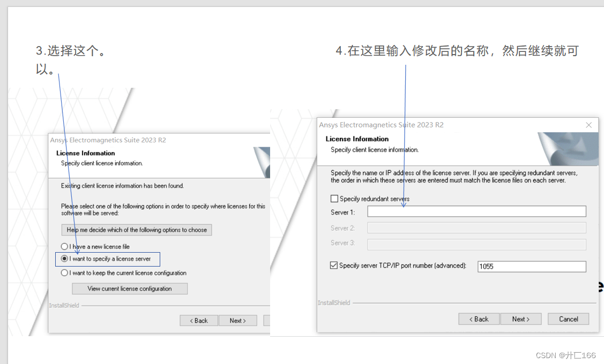Click 'Specify client license information.' in left dialog
Screen dimensions: 604x364
[x=102, y=163]
